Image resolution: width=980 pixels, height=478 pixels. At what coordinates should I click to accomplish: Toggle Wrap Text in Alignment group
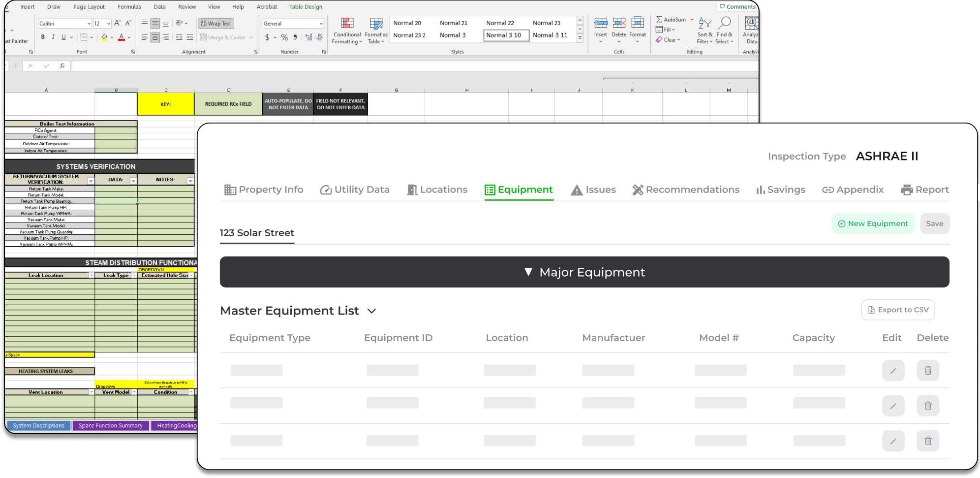[x=216, y=23]
